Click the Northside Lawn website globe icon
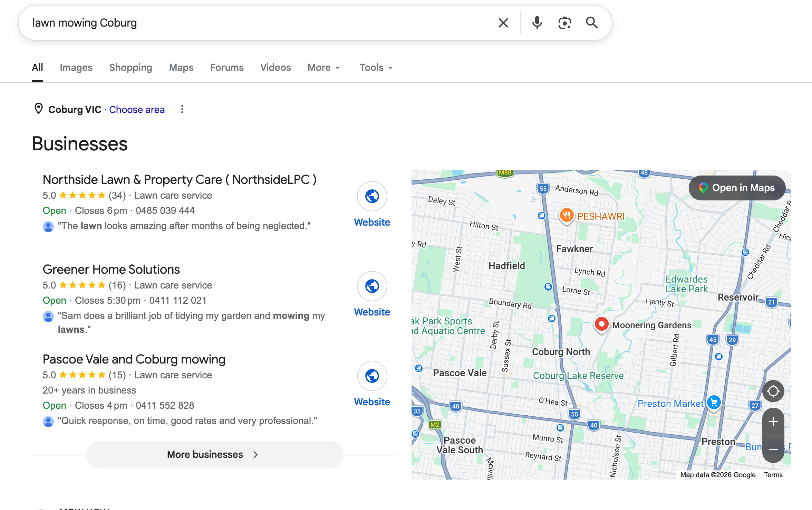Screen dimensions: 812x510 372,196
